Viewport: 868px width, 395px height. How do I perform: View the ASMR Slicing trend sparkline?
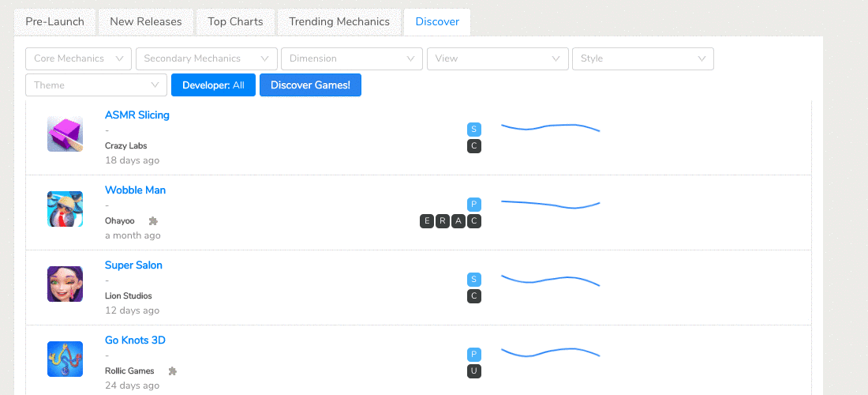[550, 128]
